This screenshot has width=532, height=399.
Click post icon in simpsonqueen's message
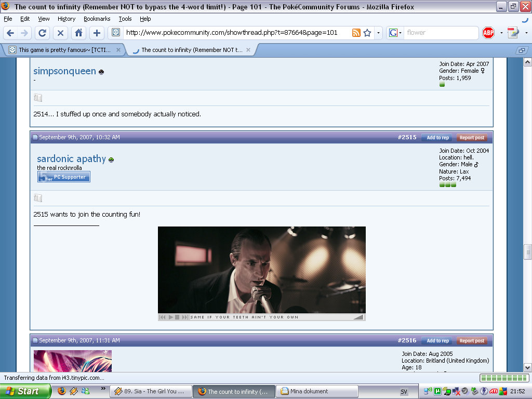[x=38, y=98]
